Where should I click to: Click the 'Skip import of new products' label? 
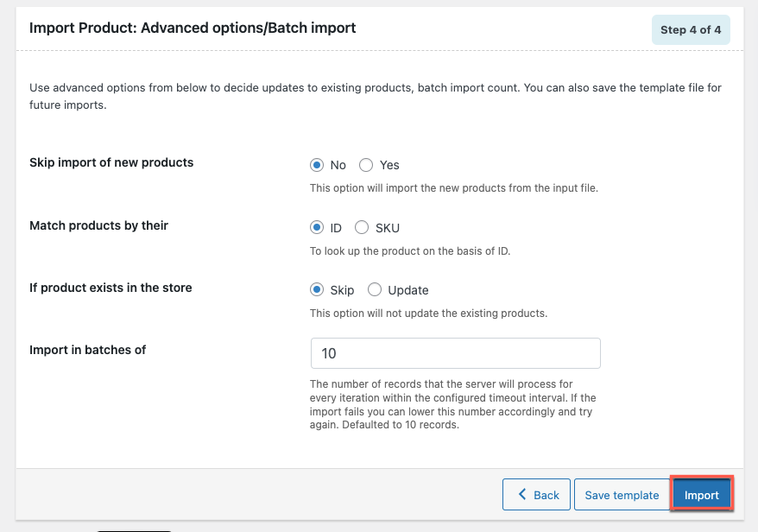click(111, 162)
